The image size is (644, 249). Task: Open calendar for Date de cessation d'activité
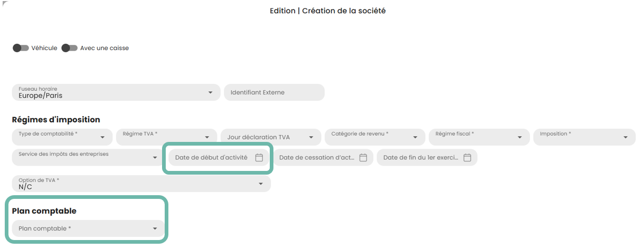pos(363,158)
